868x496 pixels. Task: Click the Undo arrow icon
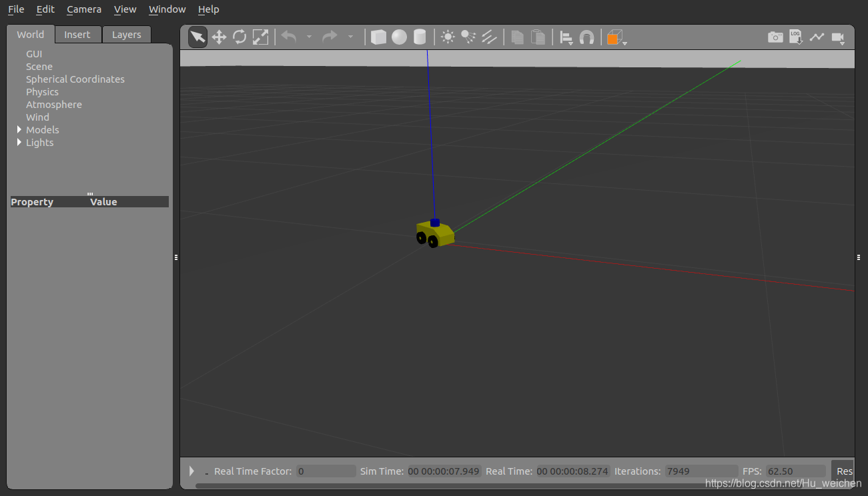pyautogui.click(x=289, y=37)
